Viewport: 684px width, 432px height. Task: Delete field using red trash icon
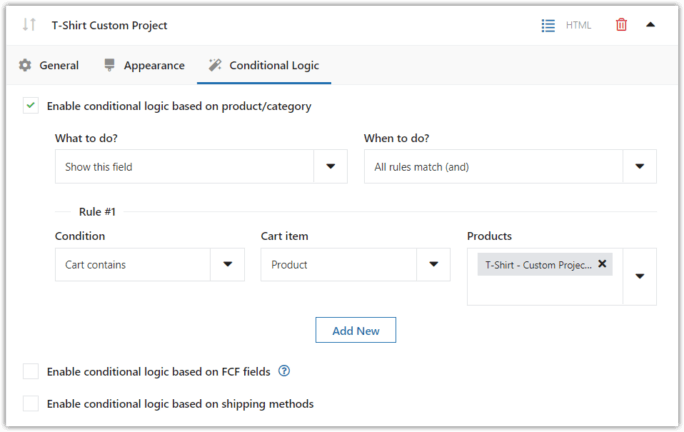point(621,25)
